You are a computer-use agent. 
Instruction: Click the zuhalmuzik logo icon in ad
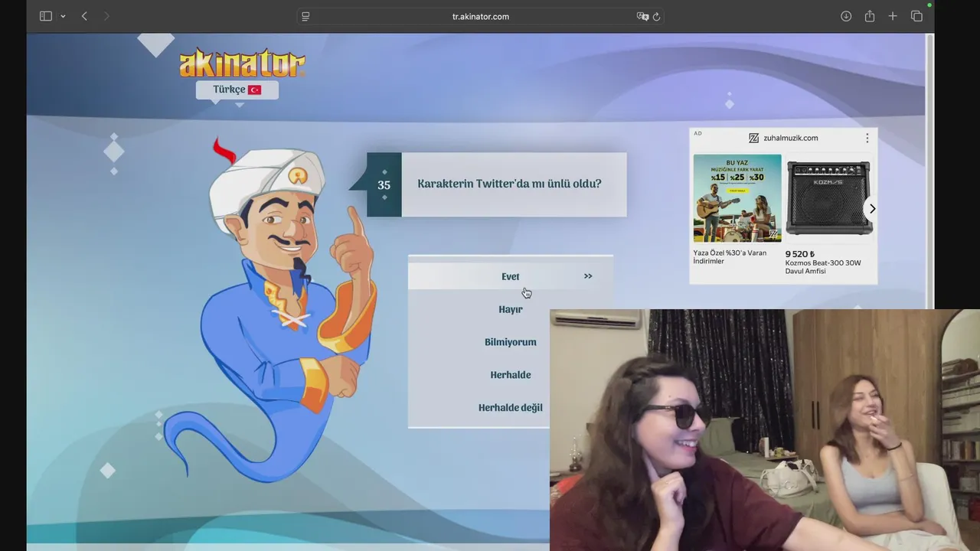753,138
